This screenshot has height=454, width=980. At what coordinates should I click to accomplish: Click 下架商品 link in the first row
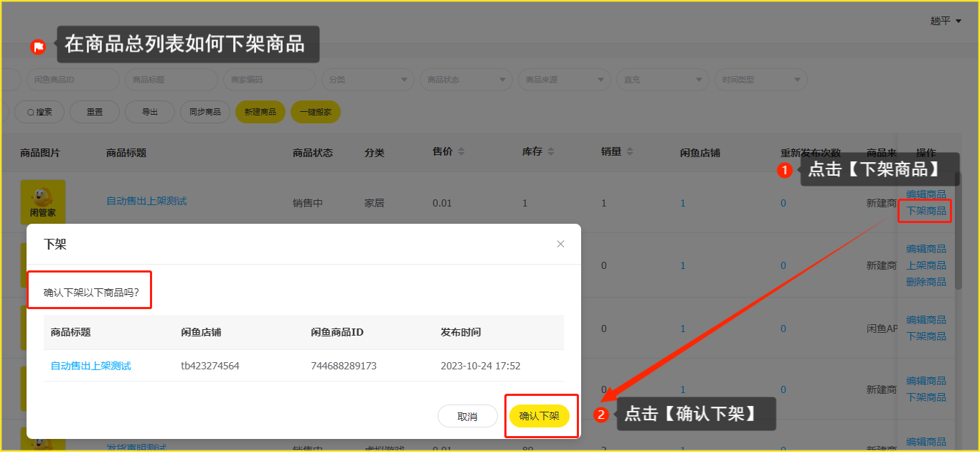[x=925, y=211]
